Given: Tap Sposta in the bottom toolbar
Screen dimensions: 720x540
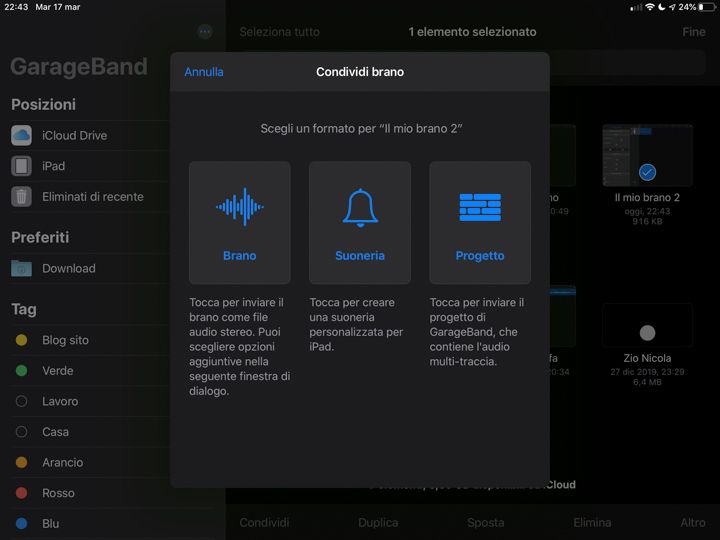Looking at the screenshot, I should (485, 523).
